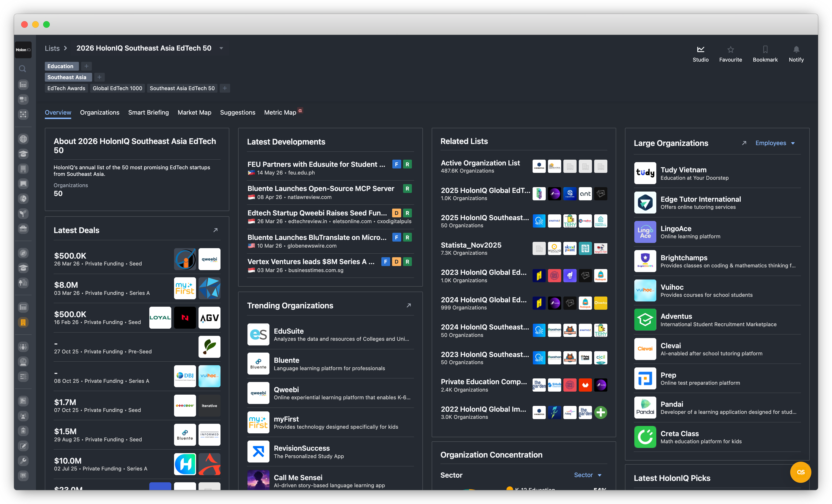The width and height of the screenshot is (832, 504).
Task: Click the D badge on Qweebi Seed story
Action: (x=396, y=213)
